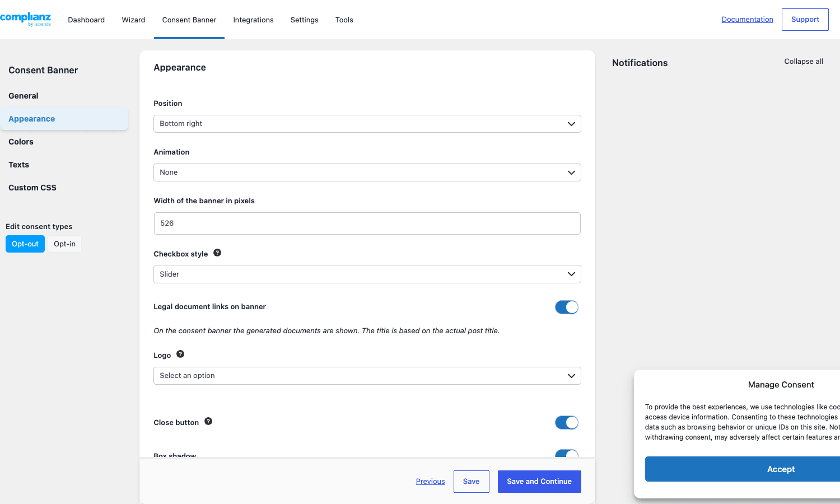Go to Dashboard tab
Viewport: 840px width, 504px height.
coord(86,20)
